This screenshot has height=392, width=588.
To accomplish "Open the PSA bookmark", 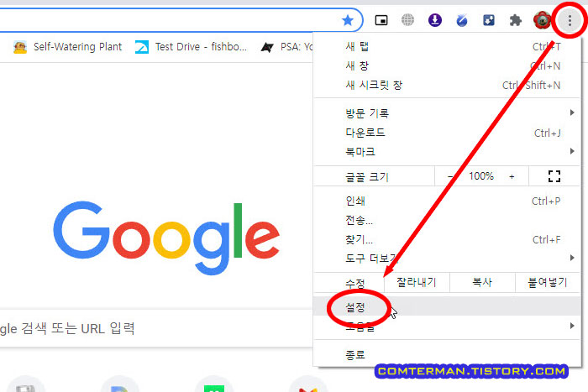I will pos(287,47).
